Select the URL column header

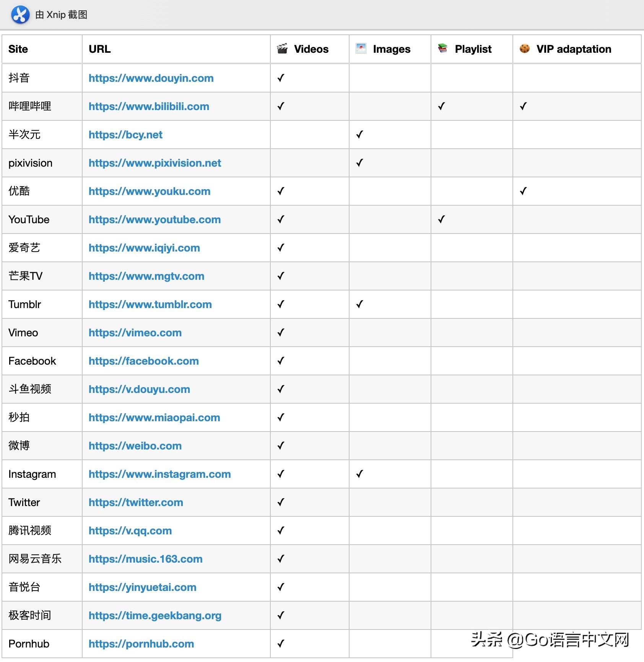tap(99, 49)
